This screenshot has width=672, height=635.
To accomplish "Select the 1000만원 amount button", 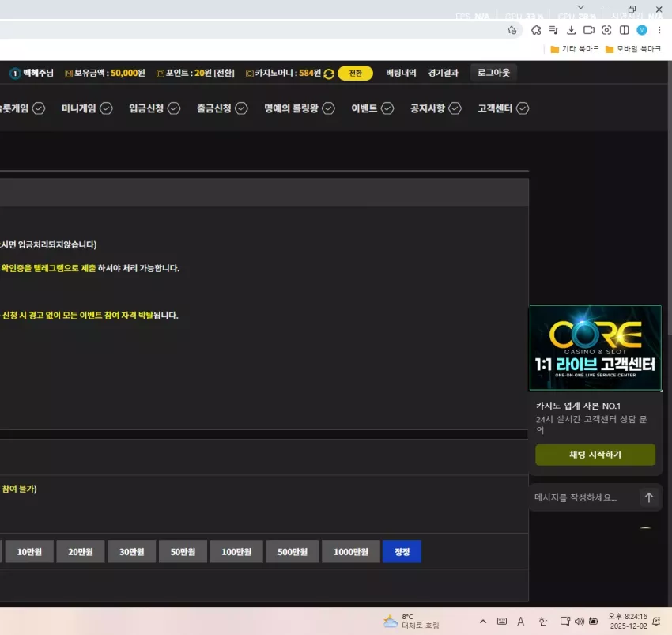I will (350, 551).
